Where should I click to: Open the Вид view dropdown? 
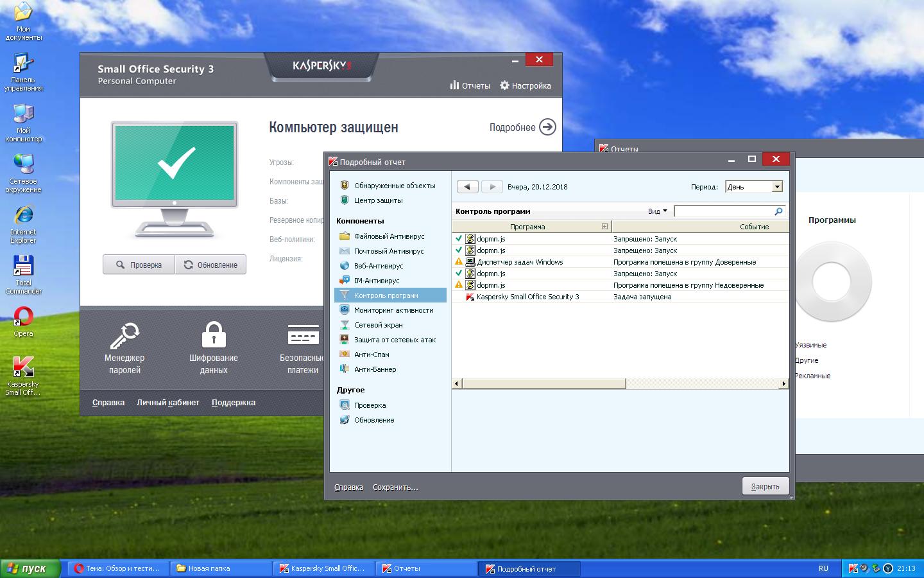[657, 211]
